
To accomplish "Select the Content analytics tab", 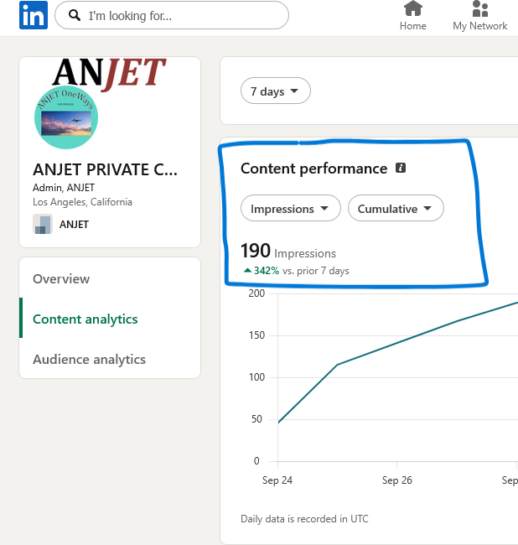I will (85, 319).
